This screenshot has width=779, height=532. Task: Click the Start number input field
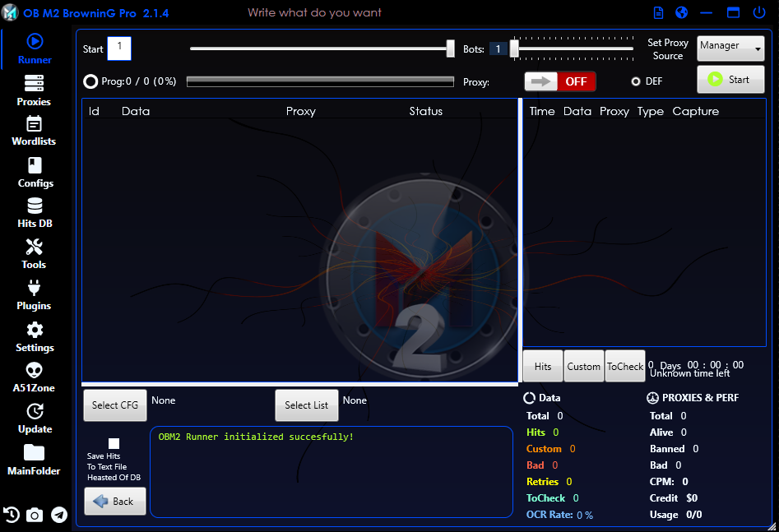[119, 49]
